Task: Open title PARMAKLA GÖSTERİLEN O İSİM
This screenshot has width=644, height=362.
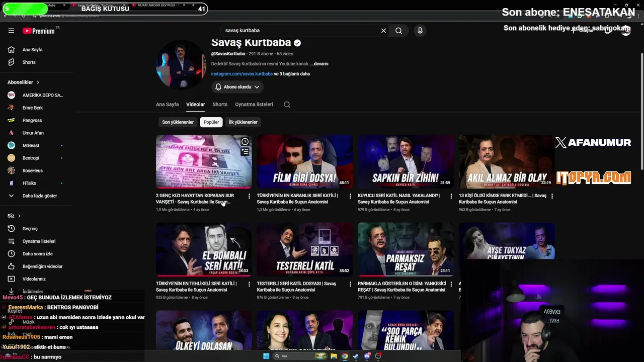Action: click(402, 287)
